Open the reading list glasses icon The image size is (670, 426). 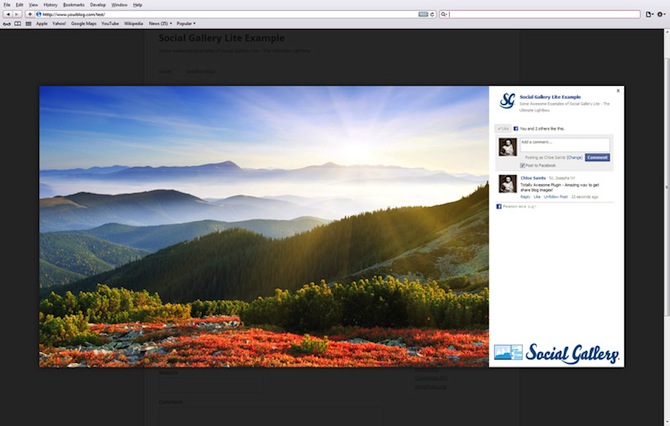click(x=6, y=23)
